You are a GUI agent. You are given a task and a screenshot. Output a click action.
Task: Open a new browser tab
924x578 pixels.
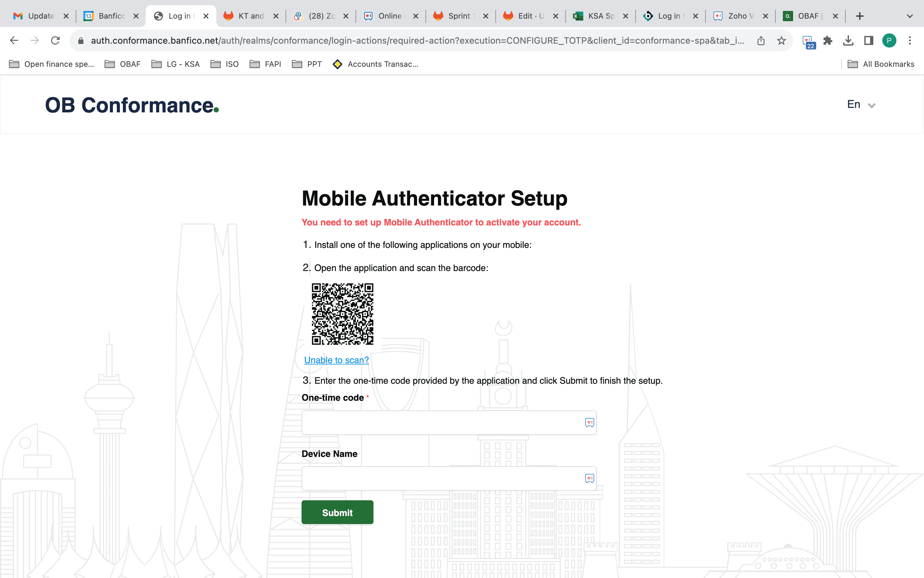[x=860, y=16]
